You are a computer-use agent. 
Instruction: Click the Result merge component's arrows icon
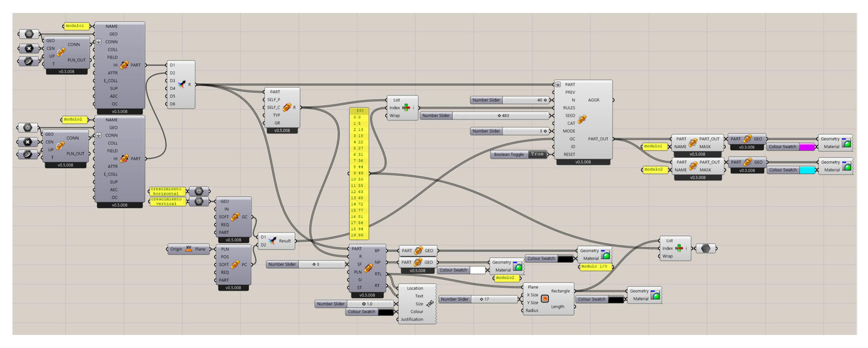pos(272,241)
